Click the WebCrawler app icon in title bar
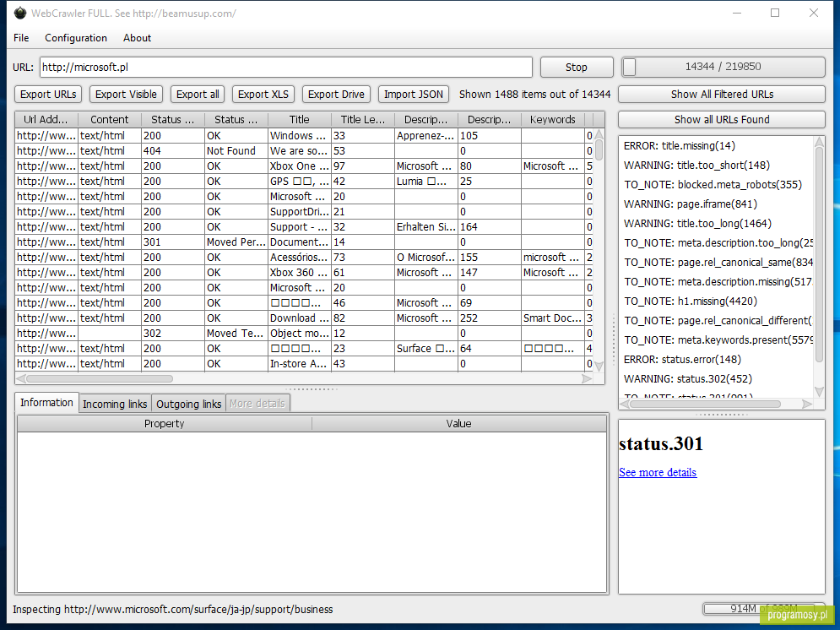Viewport: 840px width, 630px height. [19, 13]
